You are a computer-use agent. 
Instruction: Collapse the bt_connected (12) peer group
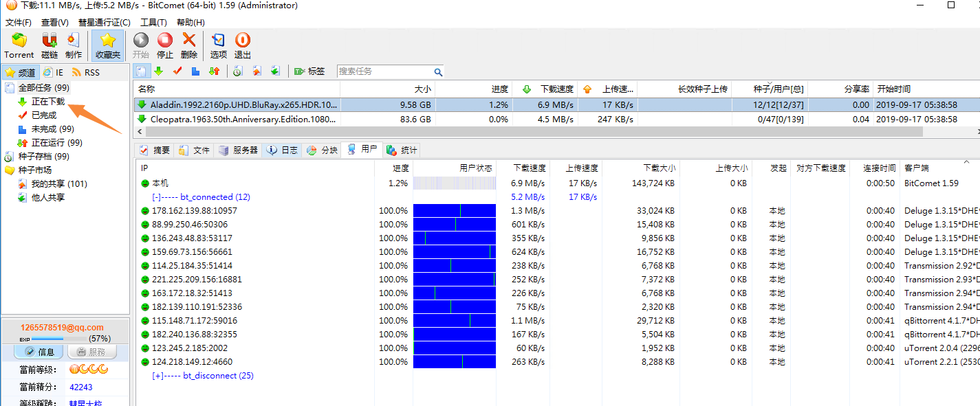click(x=156, y=197)
